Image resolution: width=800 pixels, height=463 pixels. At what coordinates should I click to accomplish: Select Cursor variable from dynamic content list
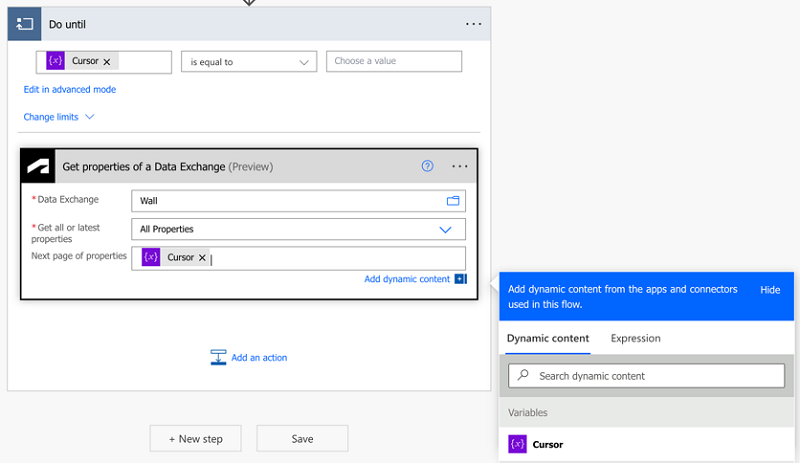tap(548, 444)
